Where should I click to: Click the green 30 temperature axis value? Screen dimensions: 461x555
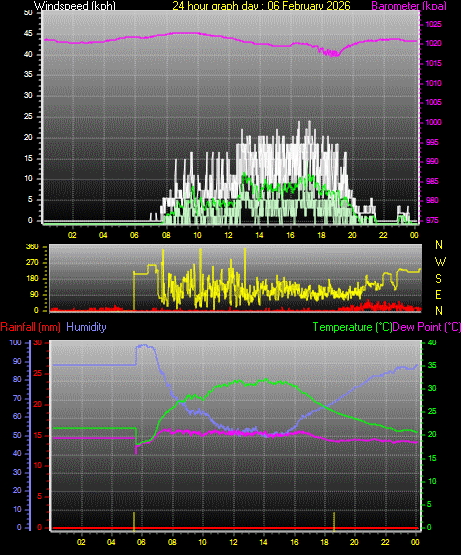point(432,388)
